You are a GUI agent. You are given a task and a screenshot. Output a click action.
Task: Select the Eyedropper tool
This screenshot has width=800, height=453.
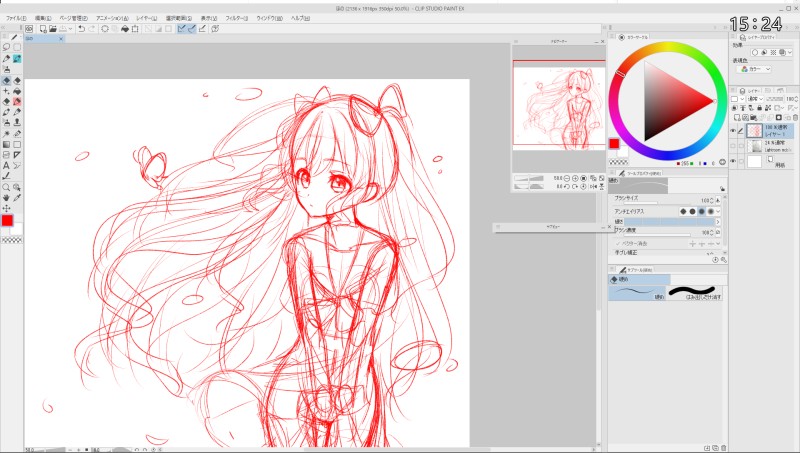[x=17, y=198]
